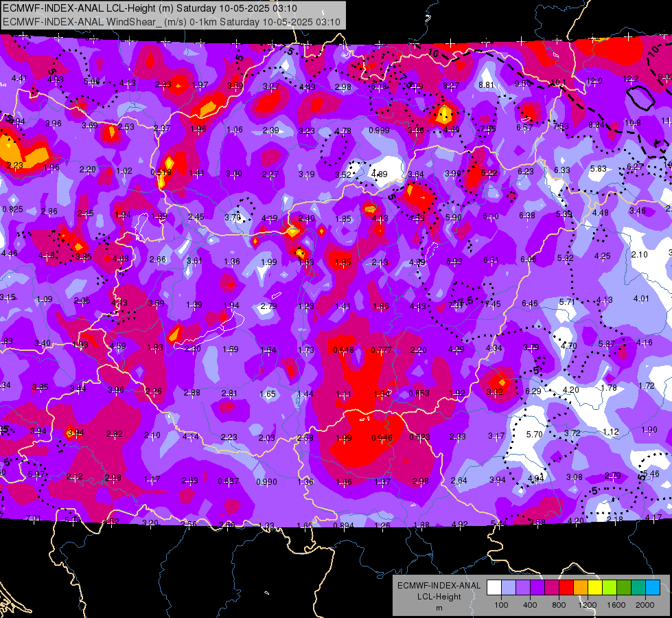Click the wind shear value 2.83
672x618 pixels.
(163, 84)
